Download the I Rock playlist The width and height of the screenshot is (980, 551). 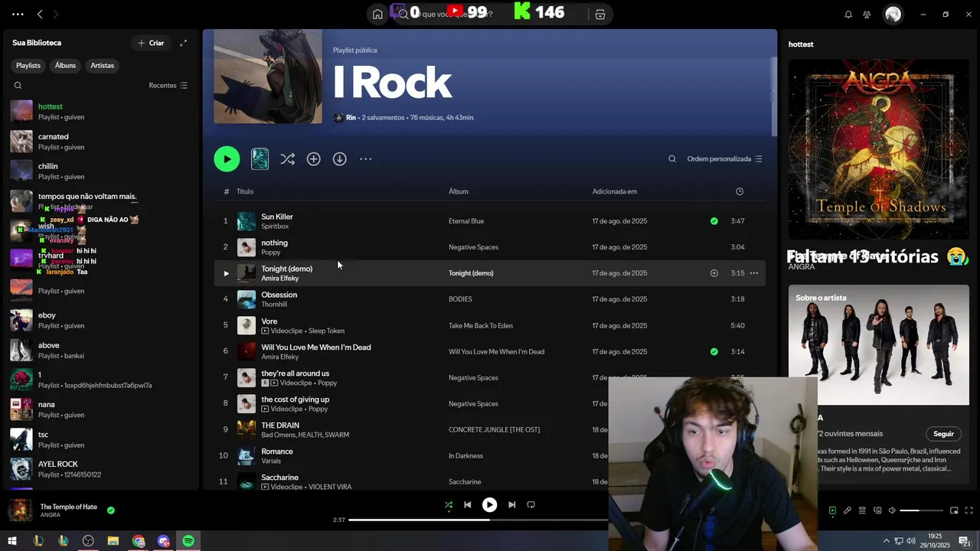(339, 158)
